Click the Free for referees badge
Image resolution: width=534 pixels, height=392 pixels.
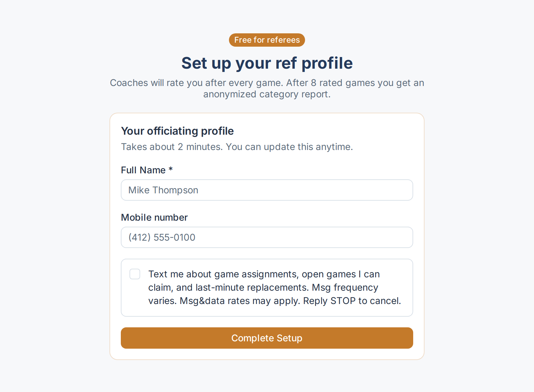pyautogui.click(x=267, y=40)
